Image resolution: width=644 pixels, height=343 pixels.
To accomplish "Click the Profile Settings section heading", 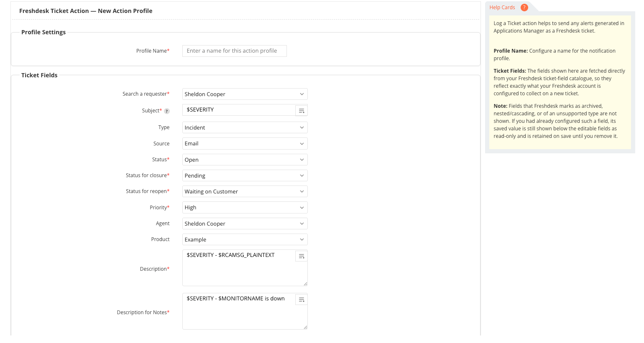I will pyautogui.click(x=43, y=32).
